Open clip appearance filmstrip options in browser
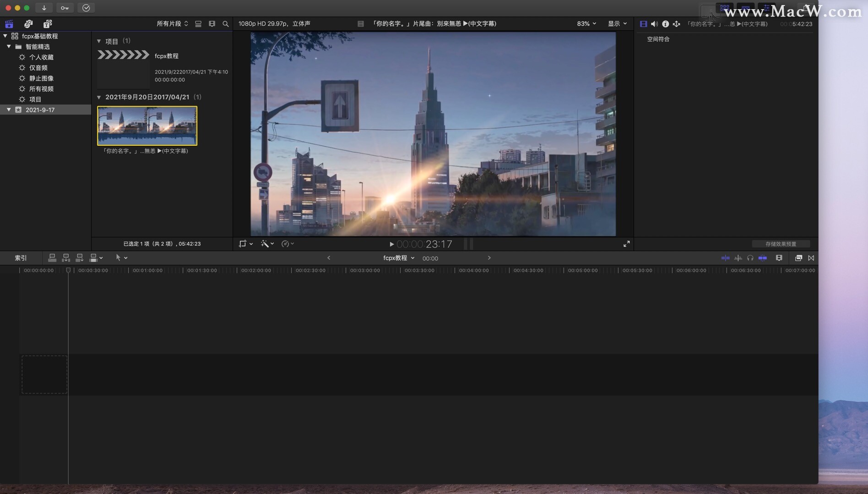 (x=212, y=24)
